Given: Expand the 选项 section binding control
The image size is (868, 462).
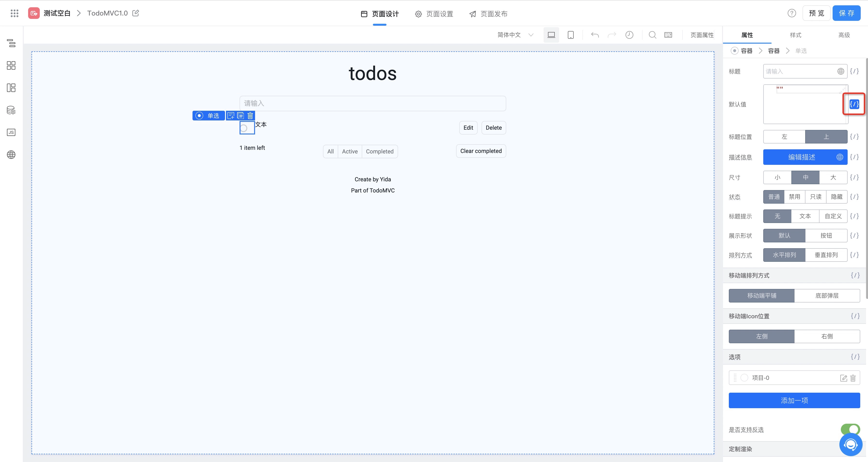Looking at the screenshot, I should (855, 357).
